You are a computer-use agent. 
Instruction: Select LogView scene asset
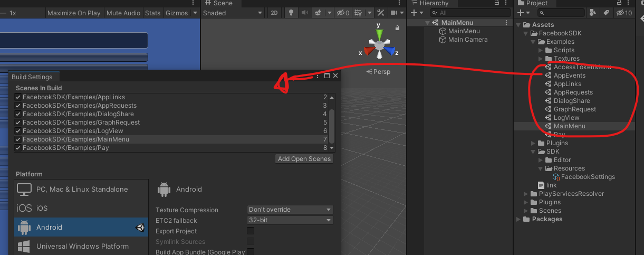[x=562, y=118]
